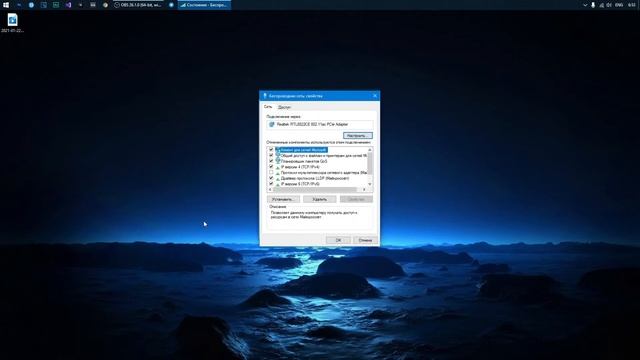Open the Windows Start menu
This screenshot has height=360, width=640.
click(x=6, y=5)
